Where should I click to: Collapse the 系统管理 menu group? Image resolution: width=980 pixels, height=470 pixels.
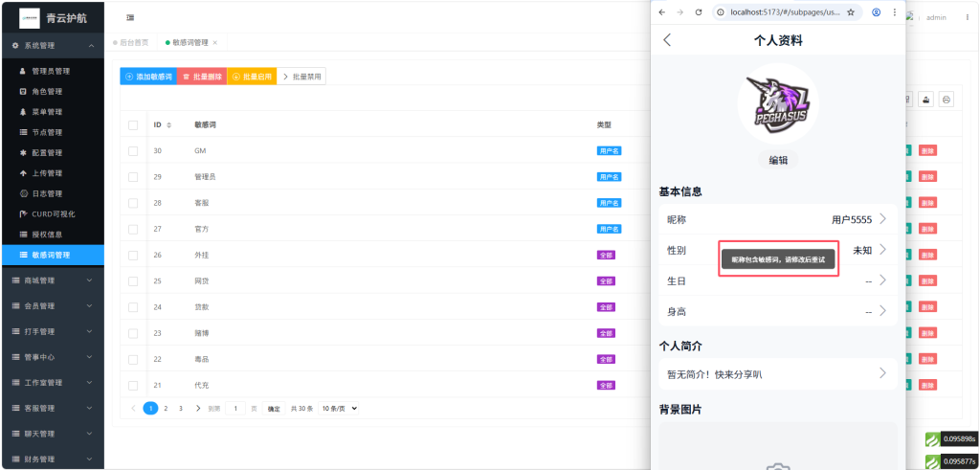point(52,46)
